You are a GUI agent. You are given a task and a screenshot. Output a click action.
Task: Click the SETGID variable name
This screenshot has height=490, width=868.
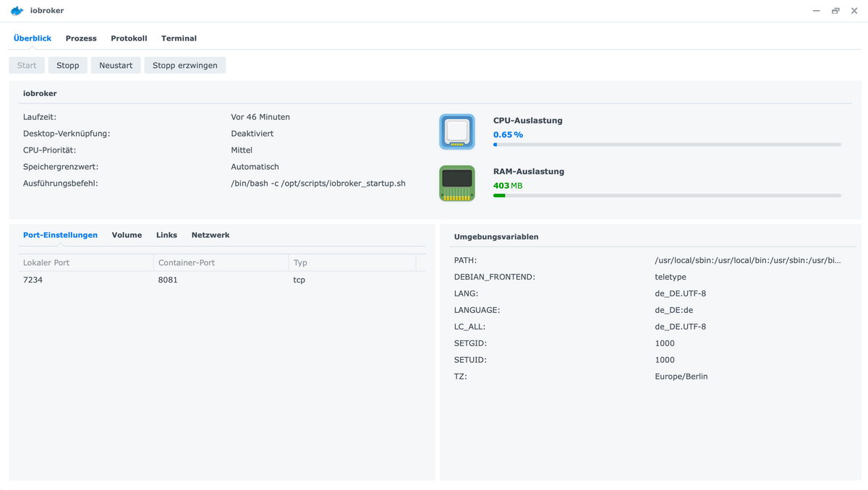click(x=470, y=343)
